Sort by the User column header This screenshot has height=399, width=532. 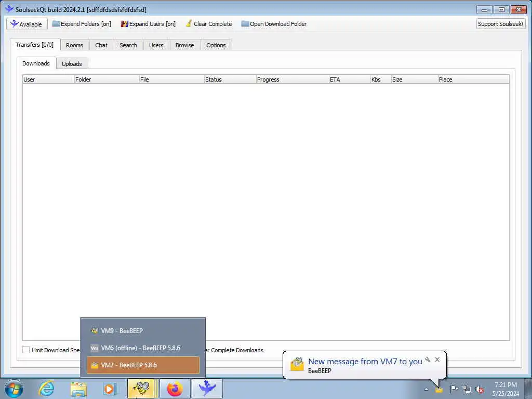[48, 79]
